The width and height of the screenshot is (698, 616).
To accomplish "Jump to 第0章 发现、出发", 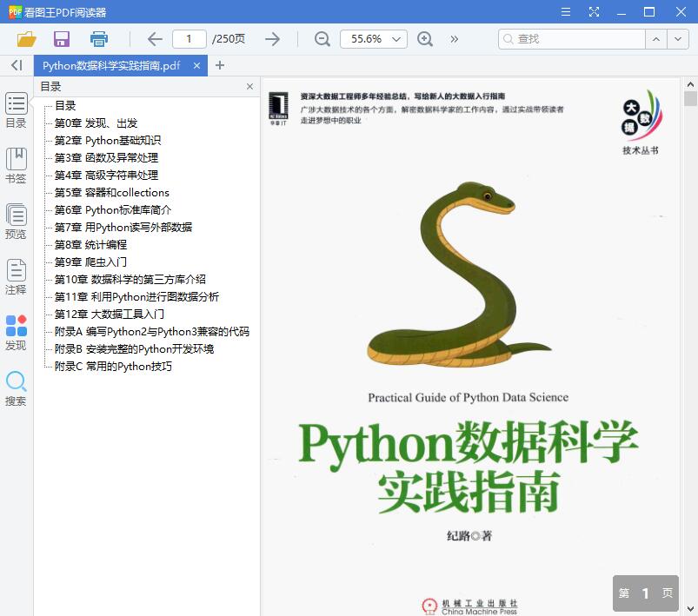I will [96, 123].
